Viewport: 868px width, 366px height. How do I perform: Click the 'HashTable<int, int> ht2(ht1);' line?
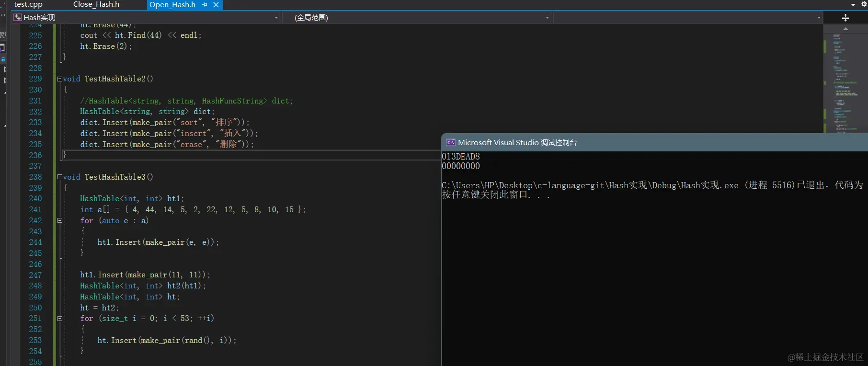(x=143, y=286)
